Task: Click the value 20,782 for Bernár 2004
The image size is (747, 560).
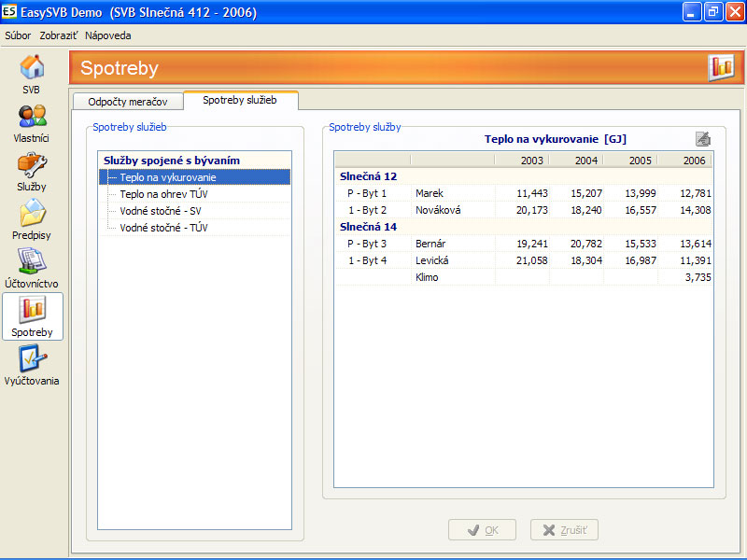Action: pyautogui.click(x=586, y=244)
